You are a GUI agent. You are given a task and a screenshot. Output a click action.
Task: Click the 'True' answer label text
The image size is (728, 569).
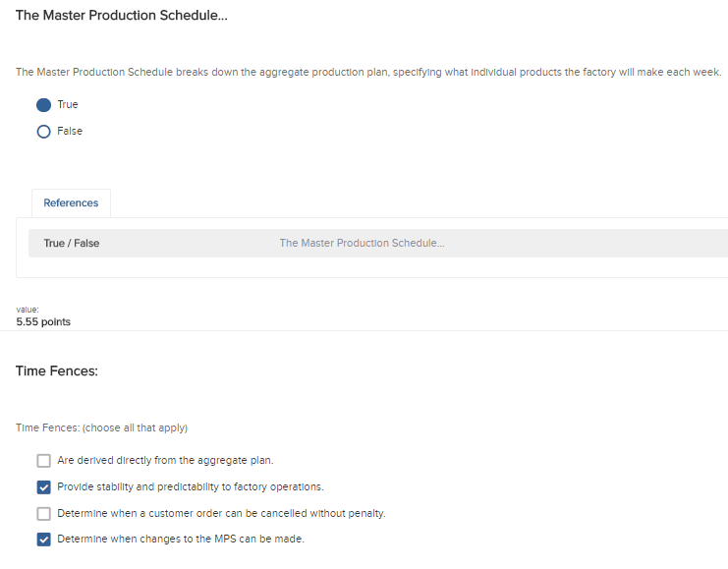point(68,105)
